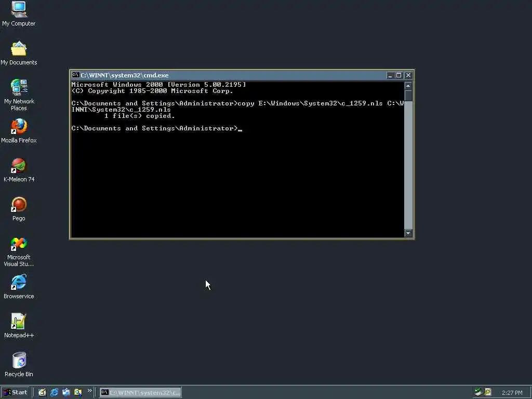Viewport: 532px width, 399px height.
Task: Click the "1 file(s) copied." output line
Action: (x=139, y=116)
